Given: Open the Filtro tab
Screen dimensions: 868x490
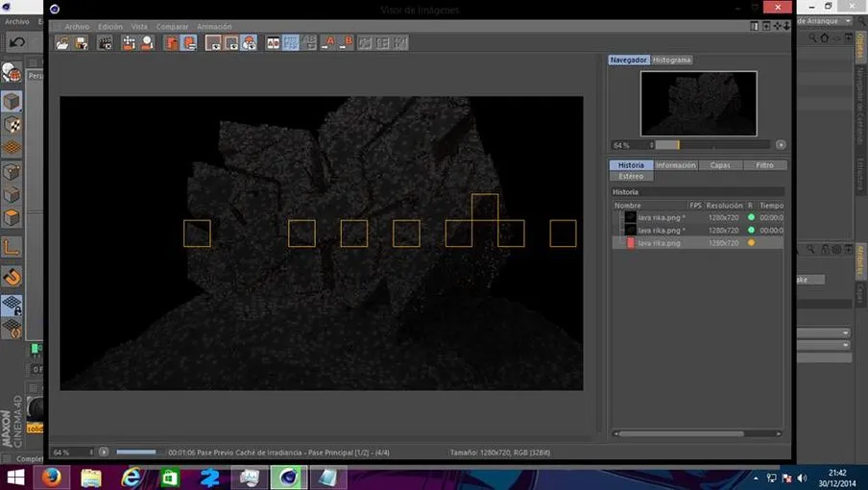Looking at the screenshot, I should pos(764,165).
